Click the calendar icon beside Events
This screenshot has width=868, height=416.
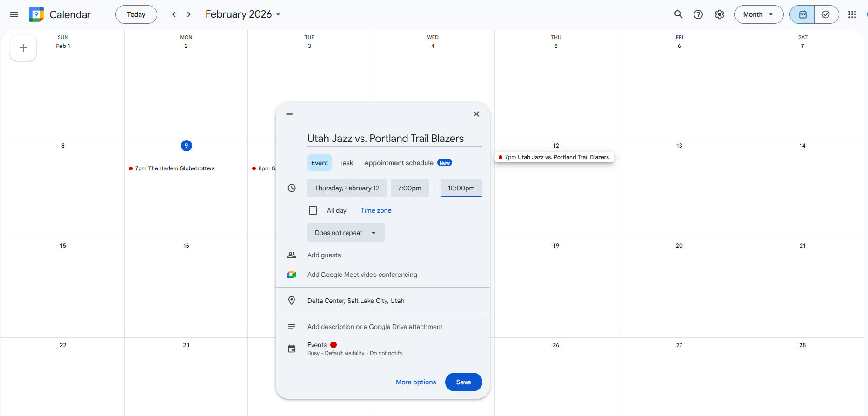point(292,349)
